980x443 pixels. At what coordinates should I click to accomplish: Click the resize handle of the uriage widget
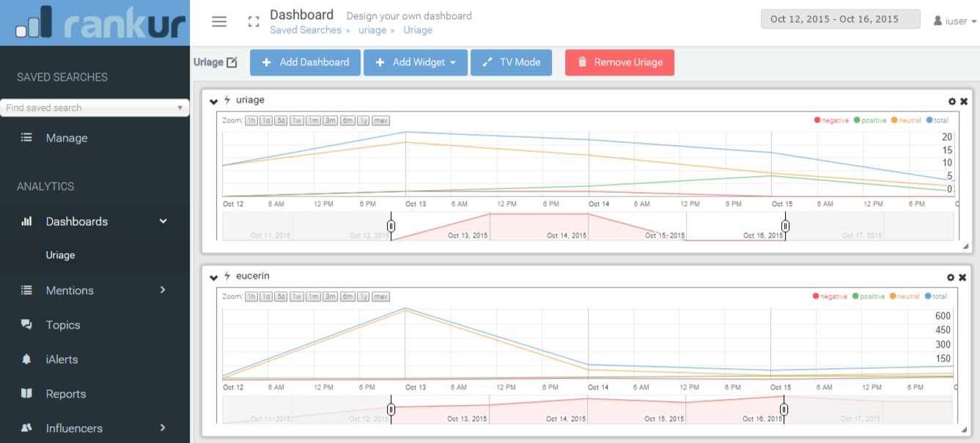click(x=965, y=246)
